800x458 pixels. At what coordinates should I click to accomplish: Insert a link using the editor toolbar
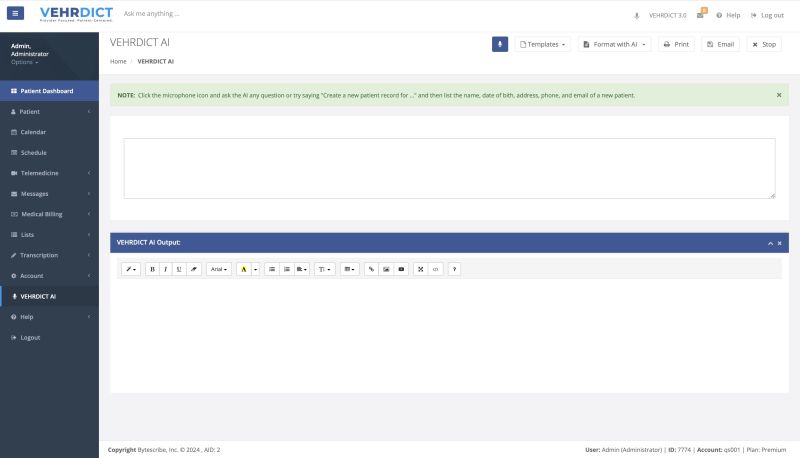click(x=371, y=269)
